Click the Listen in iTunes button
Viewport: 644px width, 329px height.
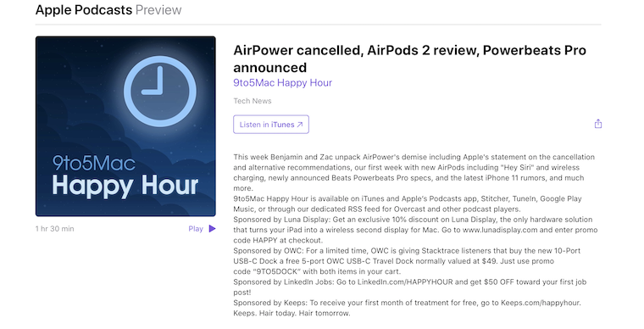pos(271,125)
